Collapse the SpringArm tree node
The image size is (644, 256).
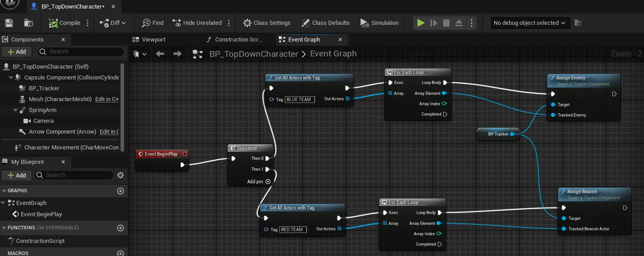(15, 110)
